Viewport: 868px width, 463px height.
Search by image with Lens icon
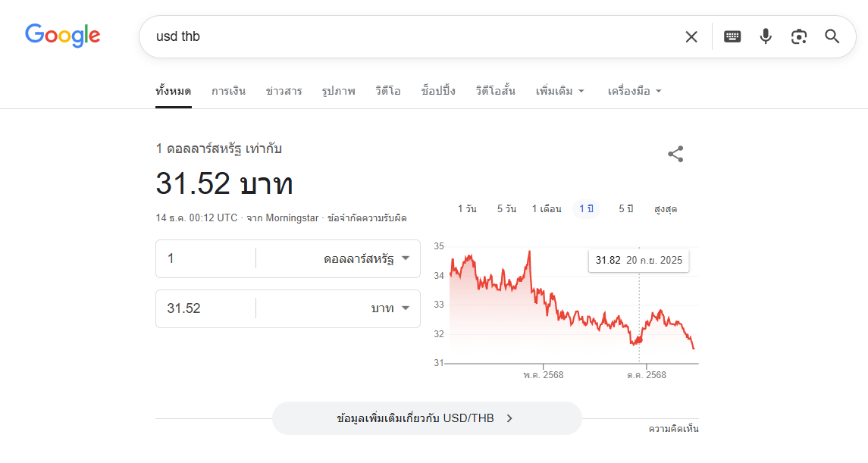tap(799, 36)
